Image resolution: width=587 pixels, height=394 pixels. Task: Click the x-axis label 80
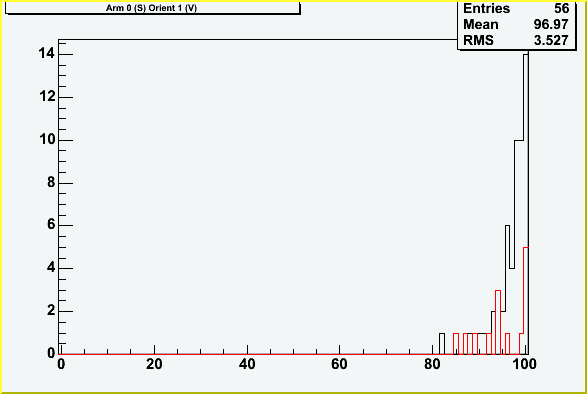432,364
